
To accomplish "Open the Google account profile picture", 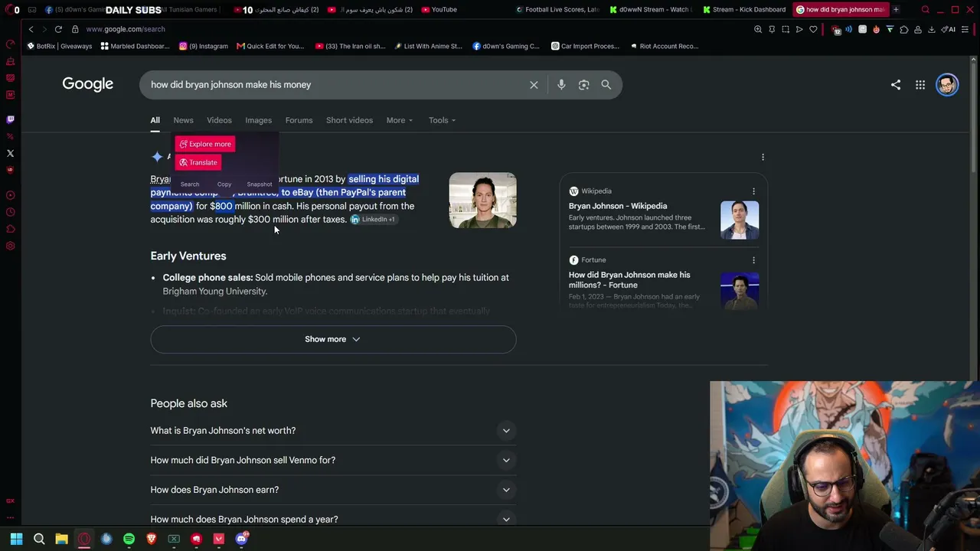I will (x=947, y=85).
